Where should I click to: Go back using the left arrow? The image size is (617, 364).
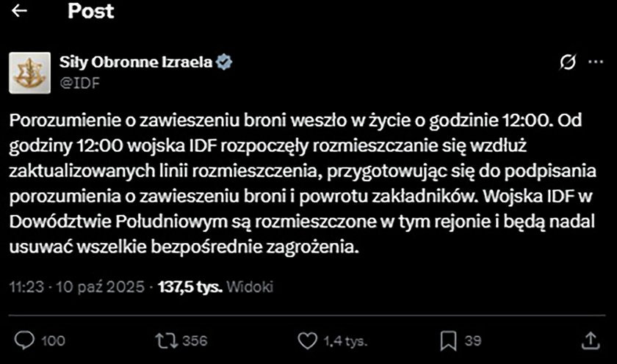(20, 12)
